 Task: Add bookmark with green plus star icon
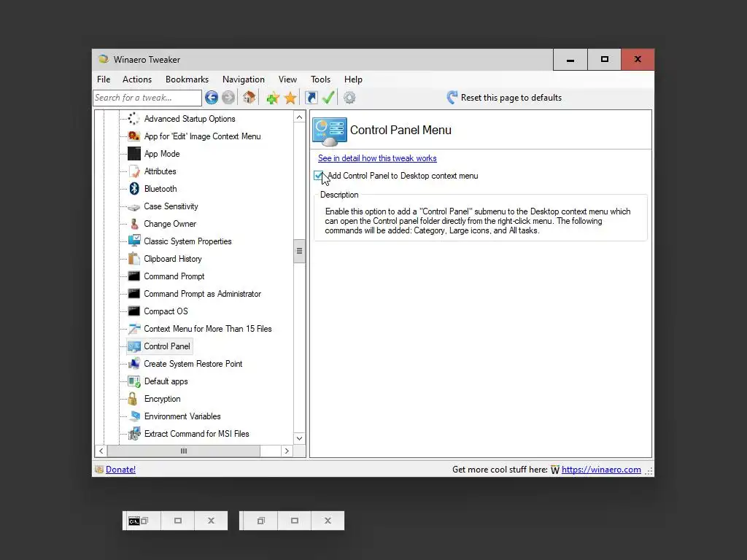273,98
